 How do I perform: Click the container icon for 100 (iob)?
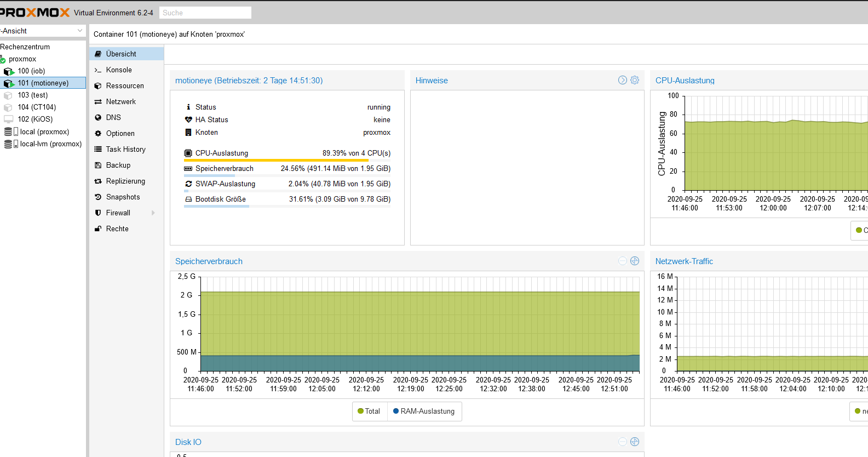click(9, 71)
